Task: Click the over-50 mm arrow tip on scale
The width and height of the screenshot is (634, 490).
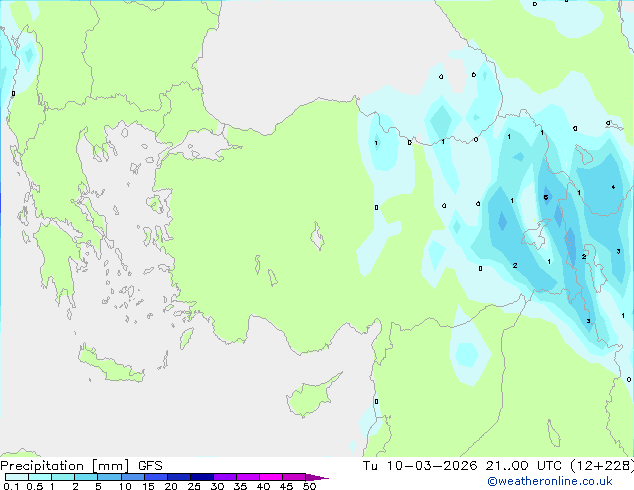Action: 317,477
